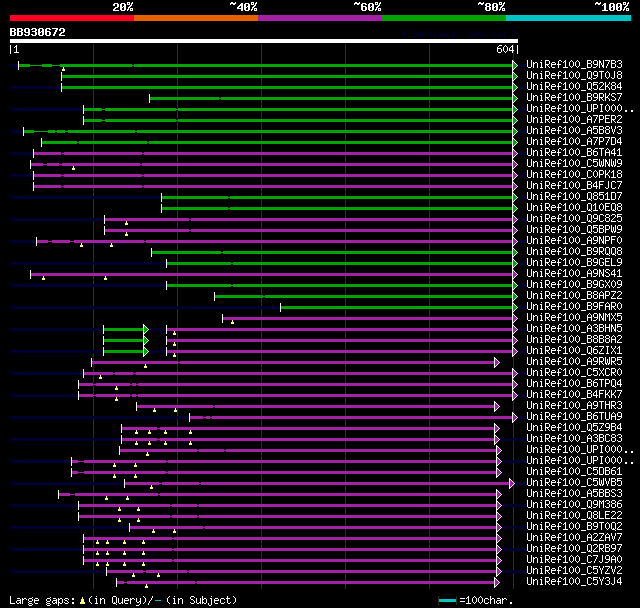Select the UniRef100_Q5BPW9 label
Image resolution: width=640 pixels, height=608 pixels.
(574, 230)
